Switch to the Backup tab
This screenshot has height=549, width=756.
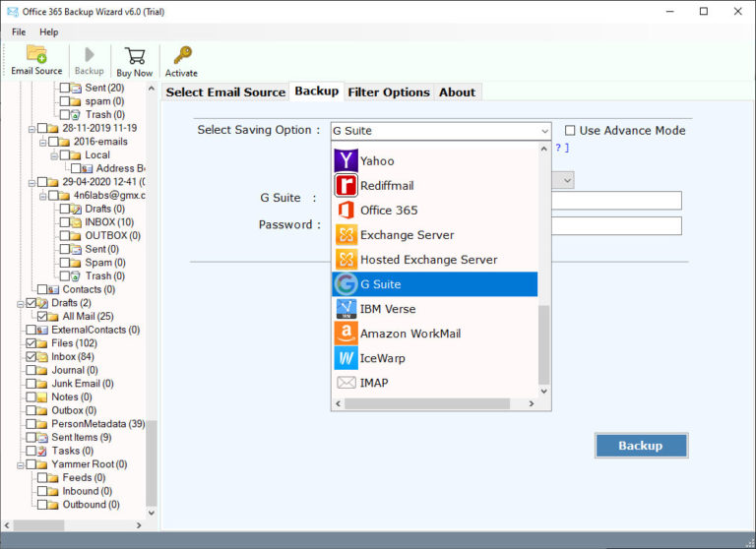[316, 91]
